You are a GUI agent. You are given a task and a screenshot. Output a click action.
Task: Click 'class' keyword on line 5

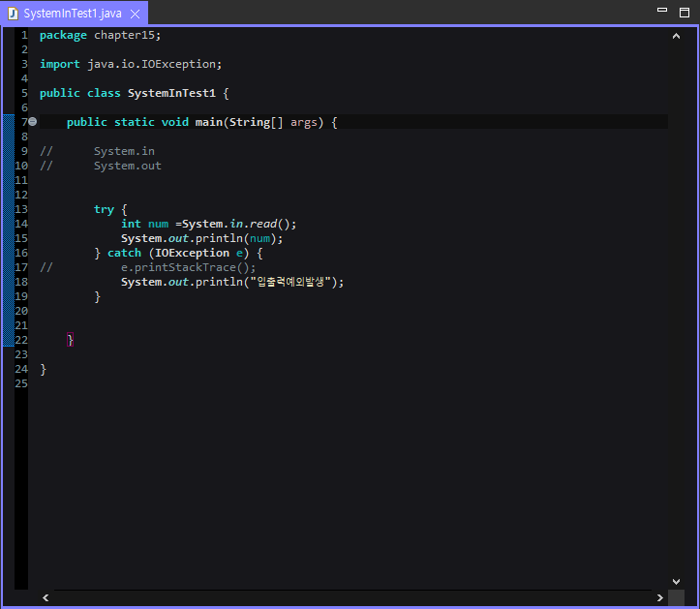click(x=104, y=93)
